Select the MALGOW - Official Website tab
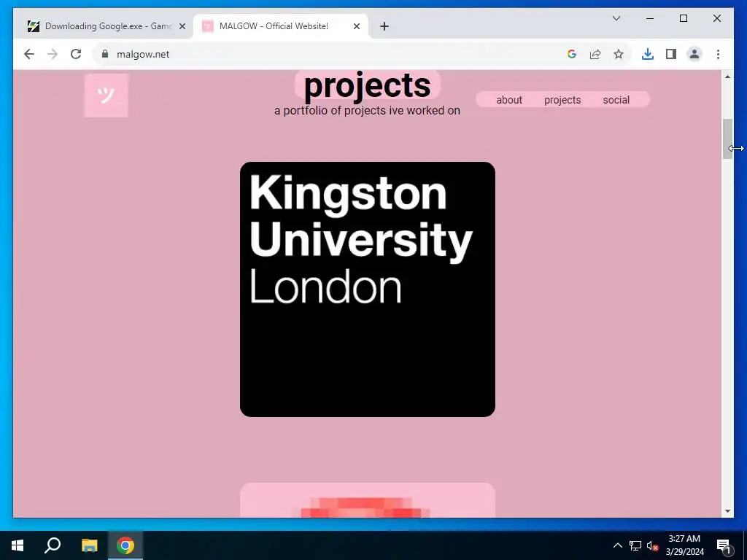 [281, 26]
